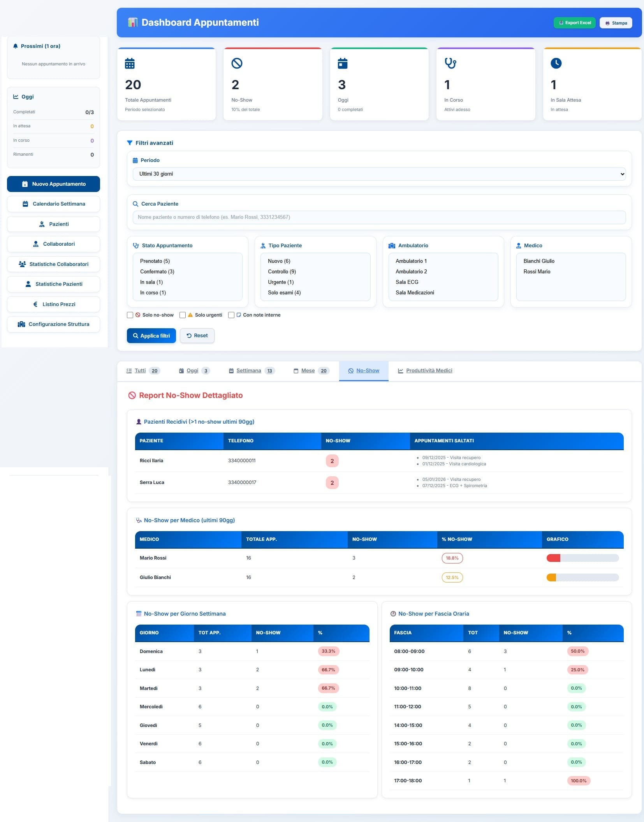Click the calendar icon on Totale Appuntamenti card

pyautogui.click(x=130, y=63)
